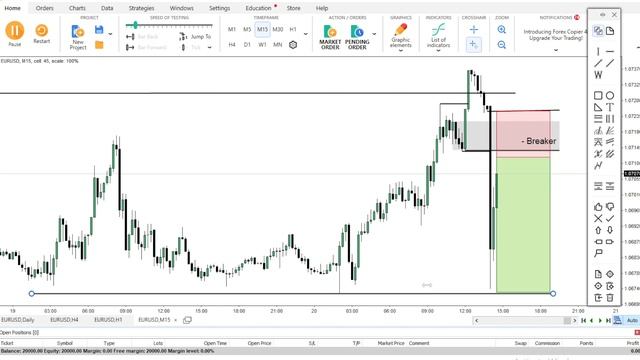This screenshot has width=640, height=360.
Task: Switch timeframe to M30
Action: (x=278, y=29)
